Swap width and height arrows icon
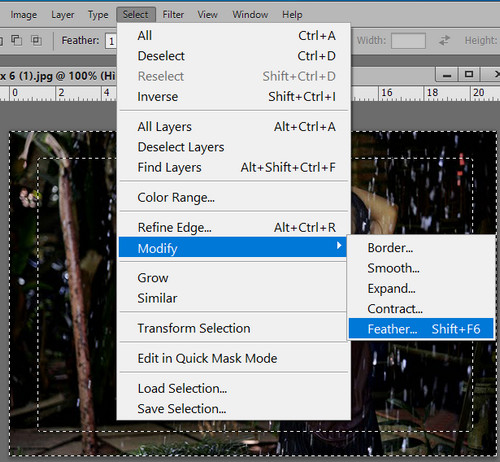Image resolution: width=500 pixels, height=462 pixels. 444,40
